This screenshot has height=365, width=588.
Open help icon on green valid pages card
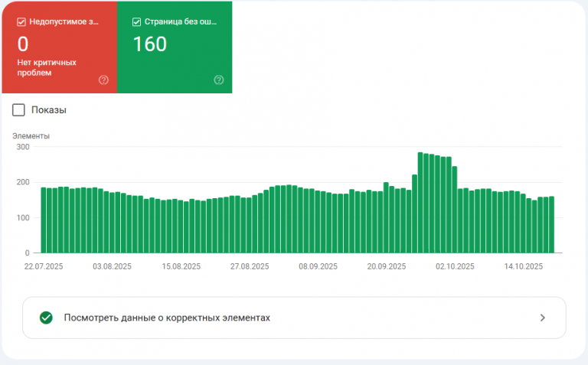coord(219,80)
